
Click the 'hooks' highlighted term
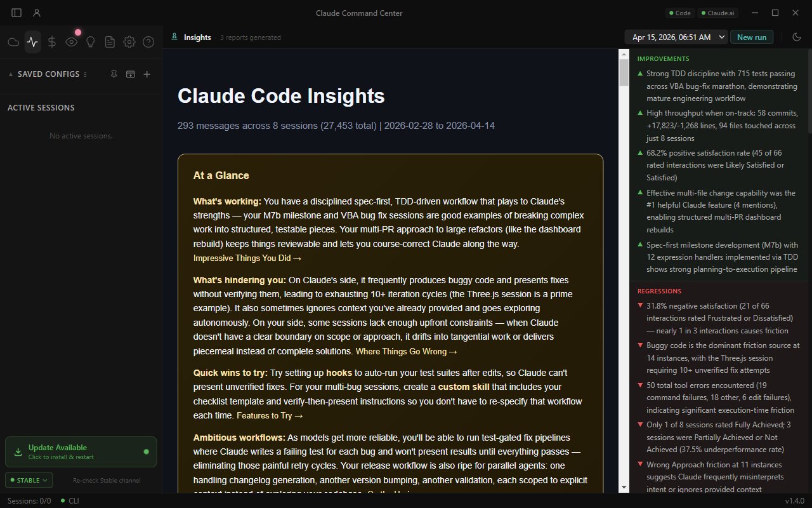[339, 373]
